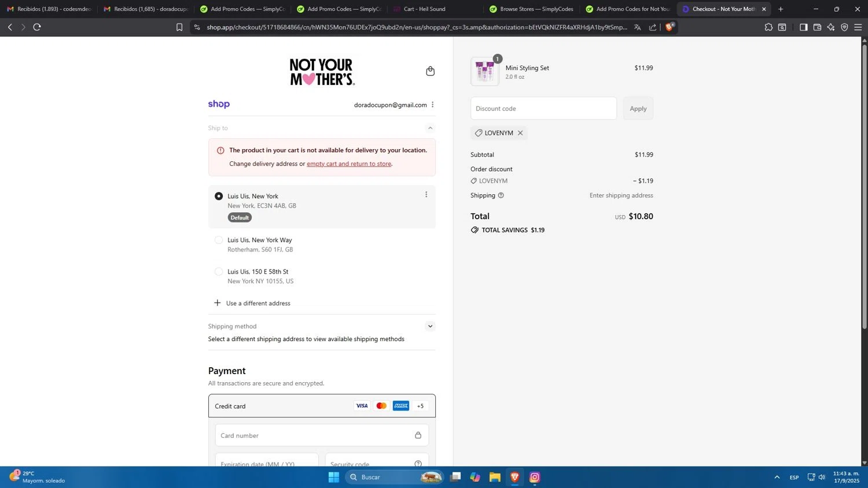The image size is (868, 488).
Task: Toggle browser sidebar panel icon
Action: [803, 27]
